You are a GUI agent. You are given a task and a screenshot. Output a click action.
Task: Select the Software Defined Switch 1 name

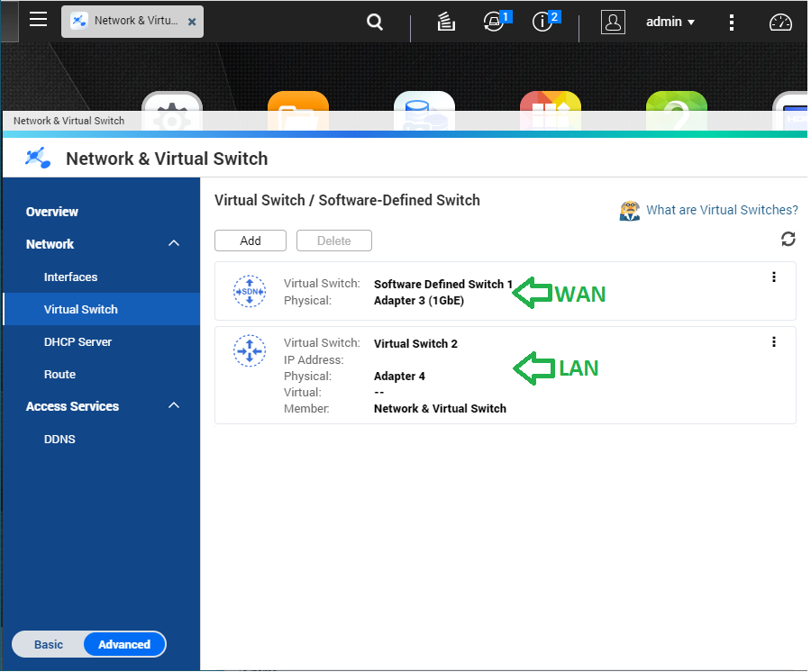pyautogui.click(x=443, y=285)
